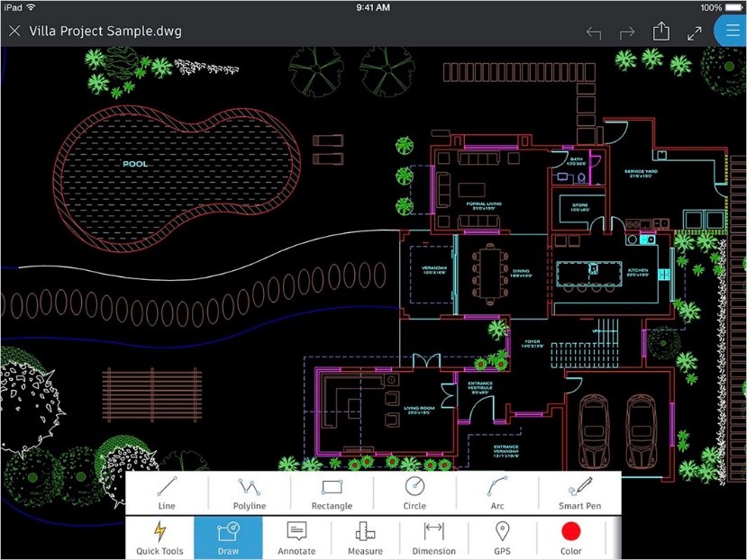Open the Measure tab
Screen dimensions: 747x560
pyautogui.click(x=365, y=537)
